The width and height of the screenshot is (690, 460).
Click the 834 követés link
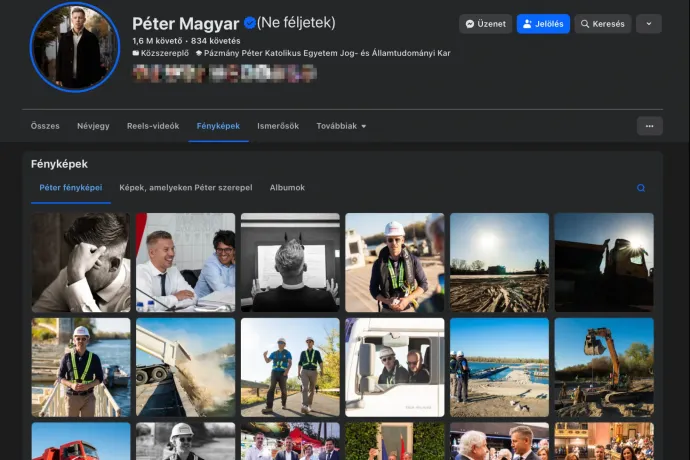[x=216, y=41]
